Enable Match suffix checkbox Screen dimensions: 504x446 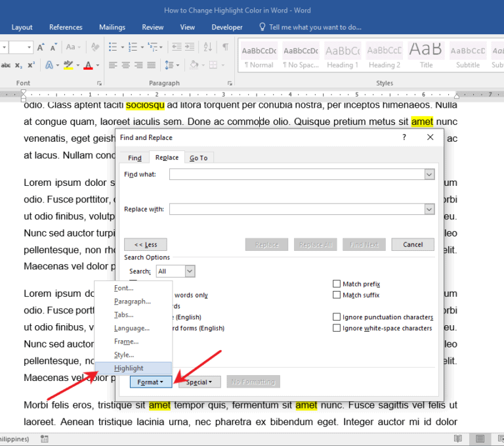[x=337, y=295]
